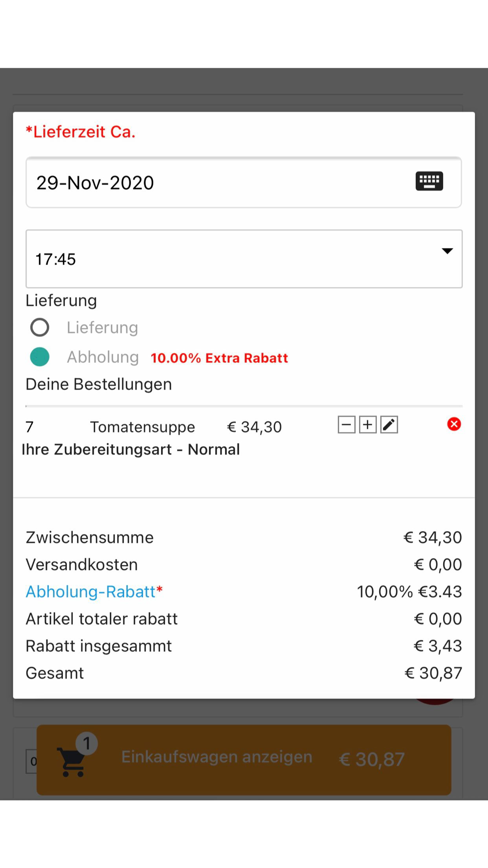Decrease Tomatensuppe quantity with minus icon
This screenshot has width=488, height=868.
tap(346, 425)
